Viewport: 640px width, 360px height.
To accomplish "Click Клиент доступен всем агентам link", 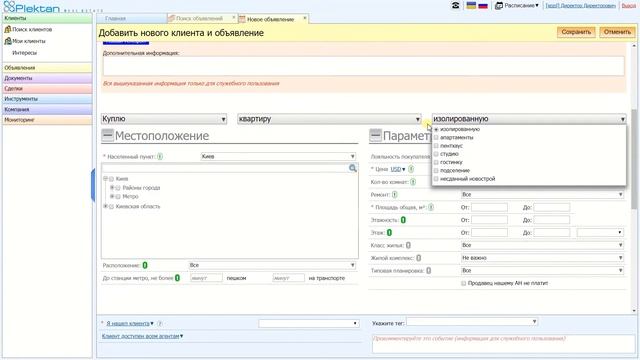I will [140, 336].
